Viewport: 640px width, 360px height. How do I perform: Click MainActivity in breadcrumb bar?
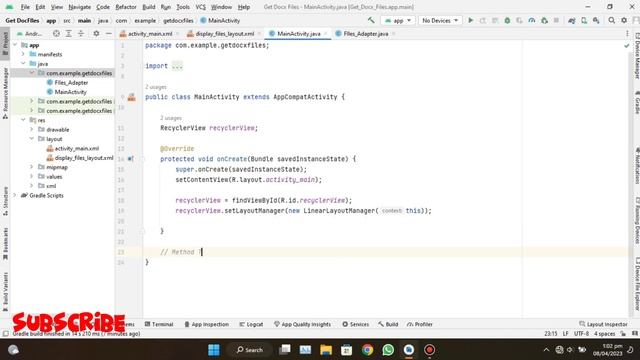(x=220, y=20)
